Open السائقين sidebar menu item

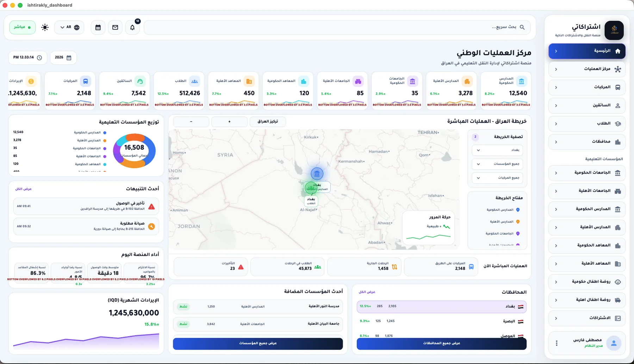click(x=587, y=105)
